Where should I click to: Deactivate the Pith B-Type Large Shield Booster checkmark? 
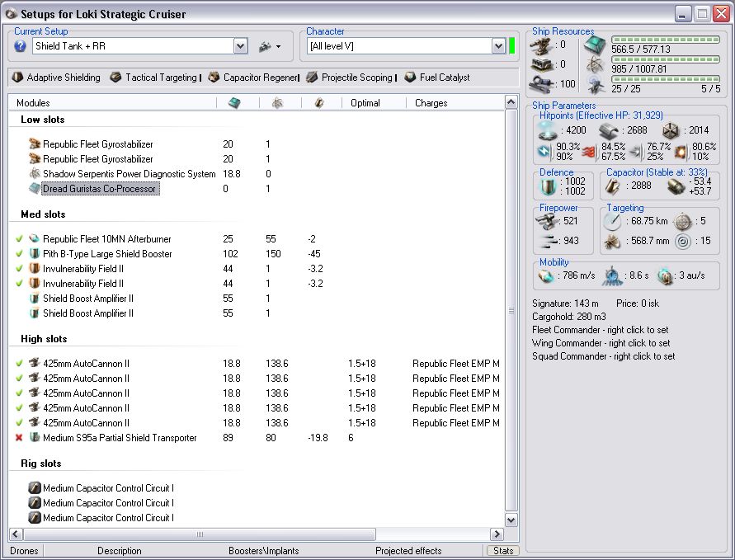tap(19, 254)
